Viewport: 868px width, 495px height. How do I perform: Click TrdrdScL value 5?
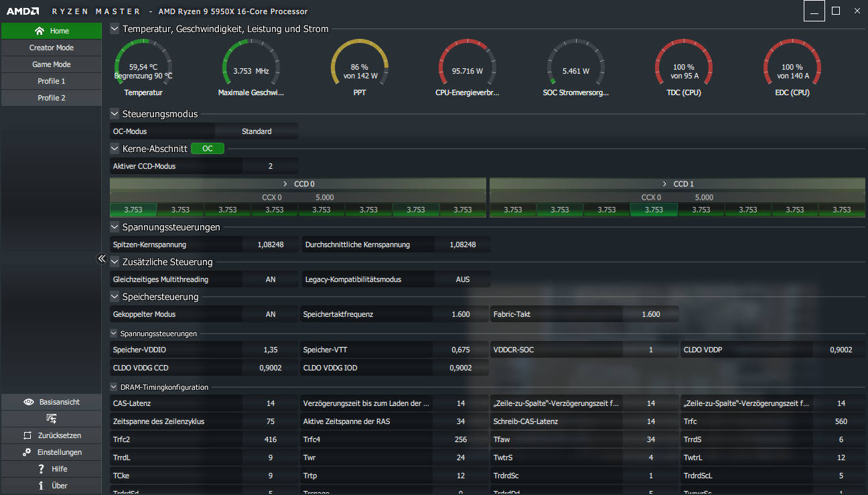[841, 476]
